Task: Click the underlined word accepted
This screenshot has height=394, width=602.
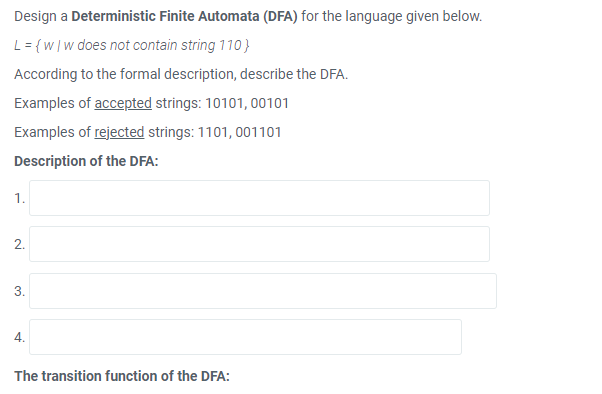Action: click(123, 103)
